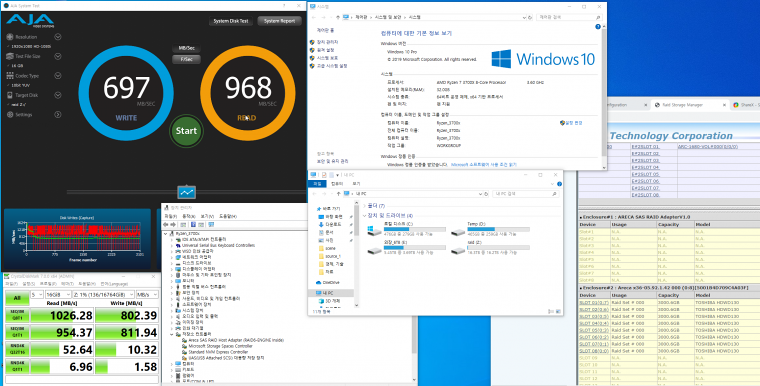This screenshot has width=760, height=386.
Task: Collapse the 장치 및 드라이브 group in Explorer
Action: click(365, 215)
